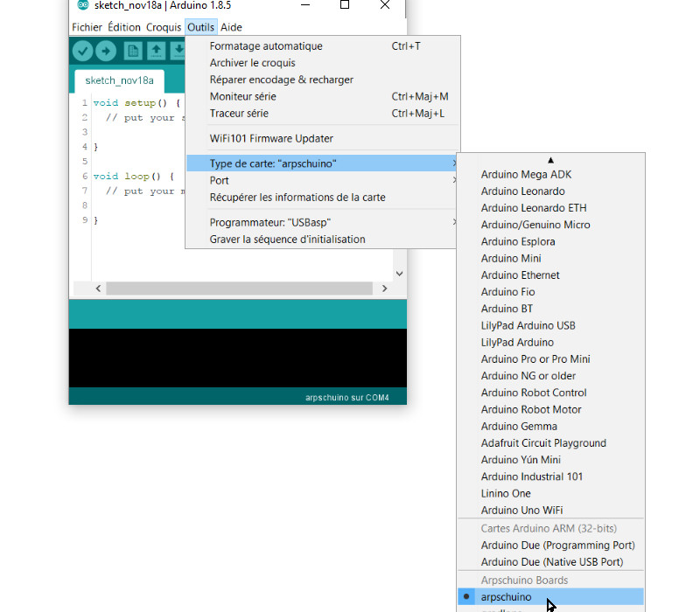Select Arduino Robot Control board
Viewport: 700px width, 612px height.
551,393
